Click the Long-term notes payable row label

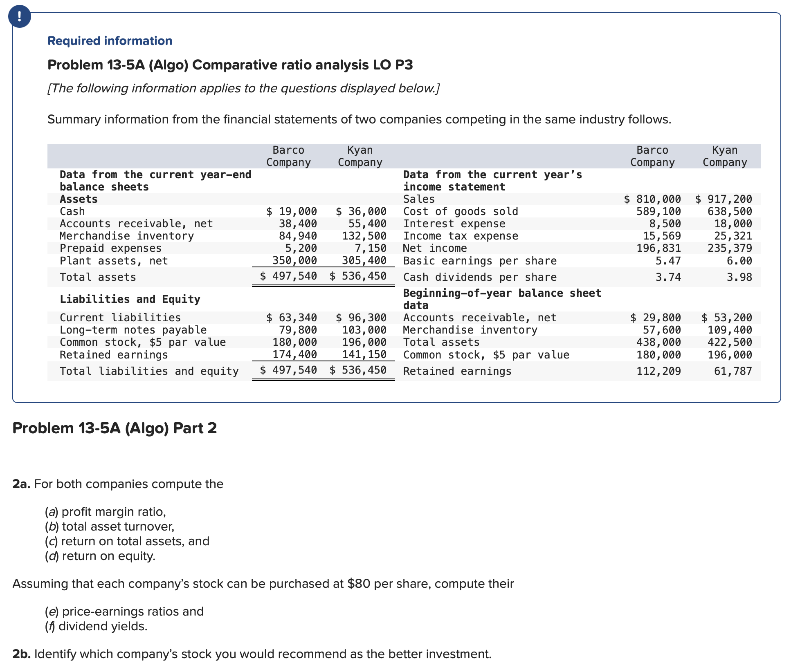(x=133, y=330)
